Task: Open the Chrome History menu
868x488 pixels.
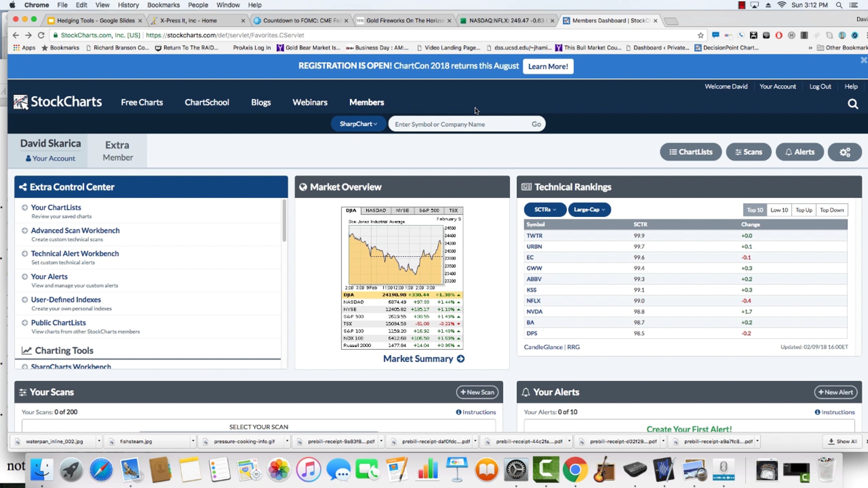Action: (x=128, y=5)
